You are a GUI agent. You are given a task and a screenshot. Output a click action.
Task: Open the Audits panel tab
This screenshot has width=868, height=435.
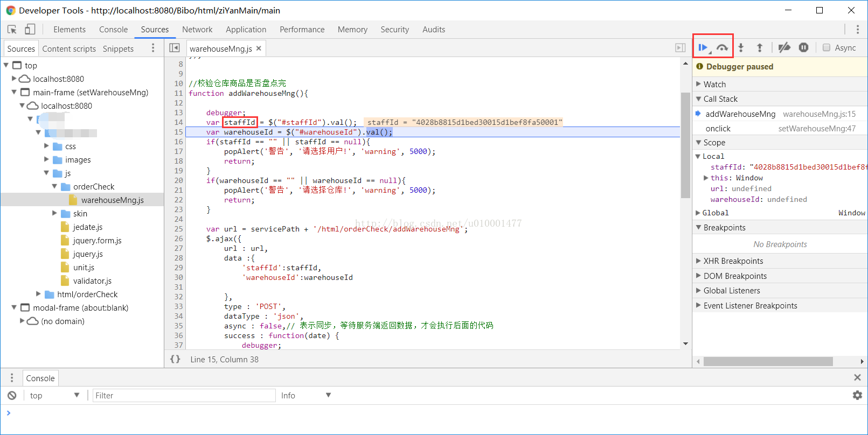434,30
